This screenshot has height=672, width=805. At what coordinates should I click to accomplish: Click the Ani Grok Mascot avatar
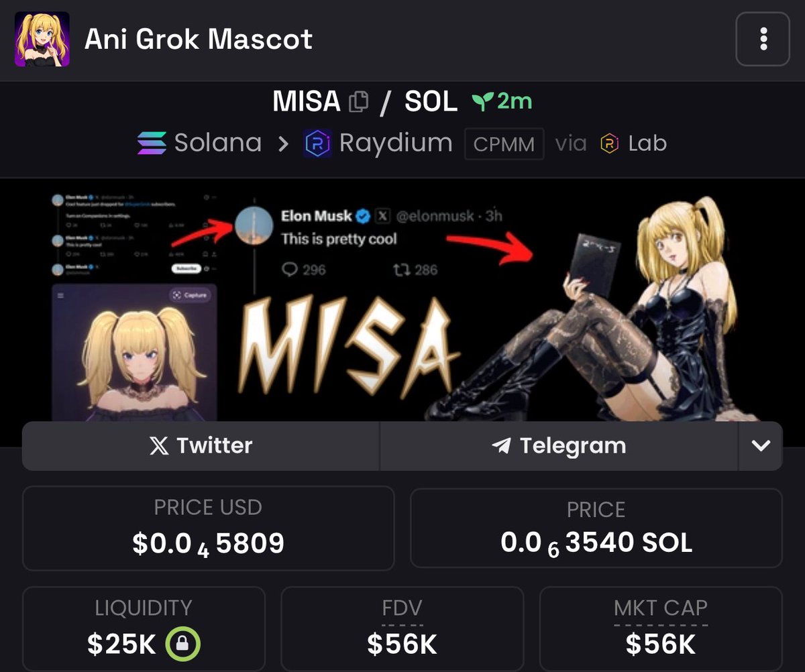click(42, 39)
